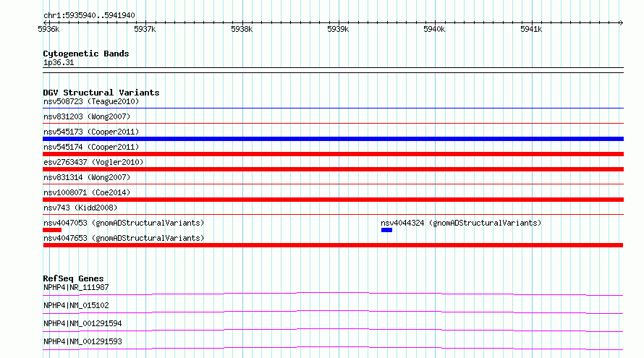Select the NPHP4|NM_015102 transcript label
Image resolution: width=644 pixels, height=358 pixels.
coord(76,305)
